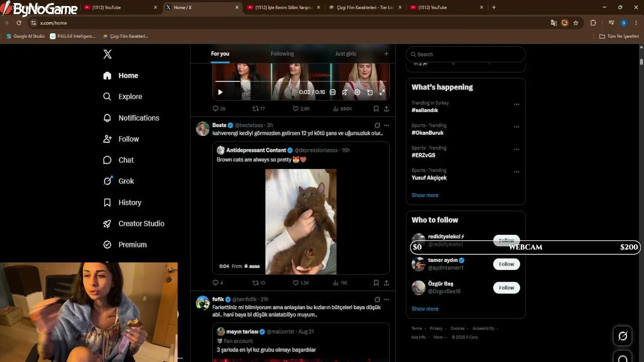Click Show more under What's happening
The height and width of the screenshot is (362, 644).
tap(425, 195)
